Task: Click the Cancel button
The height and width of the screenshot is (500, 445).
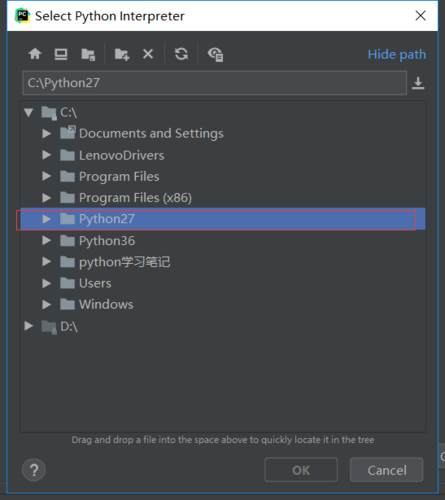Action: pos(387,470)
